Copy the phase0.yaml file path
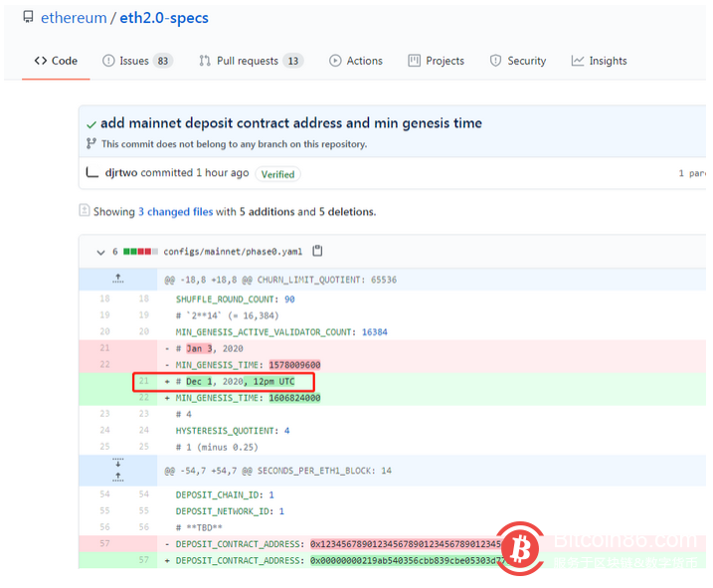Viewport: 713px width, 588px height. (x=317, y=251)
